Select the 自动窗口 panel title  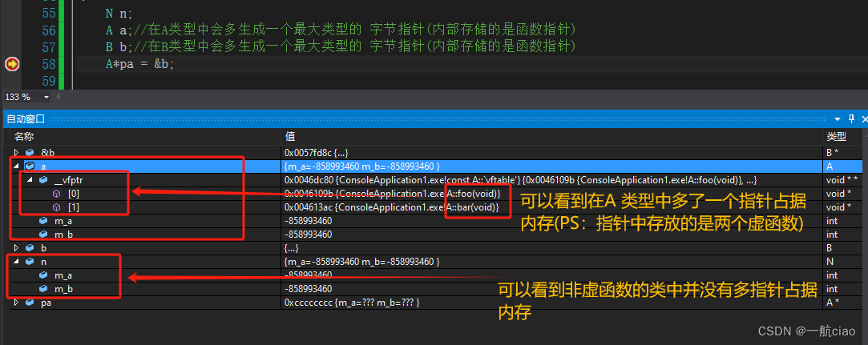pyautogui.click(x=26, y=119)
